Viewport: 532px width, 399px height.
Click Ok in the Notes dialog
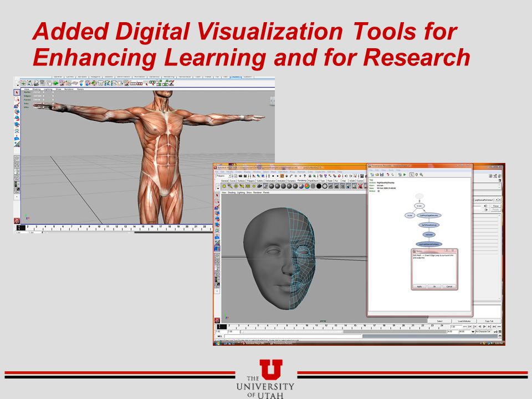(434, 287)
